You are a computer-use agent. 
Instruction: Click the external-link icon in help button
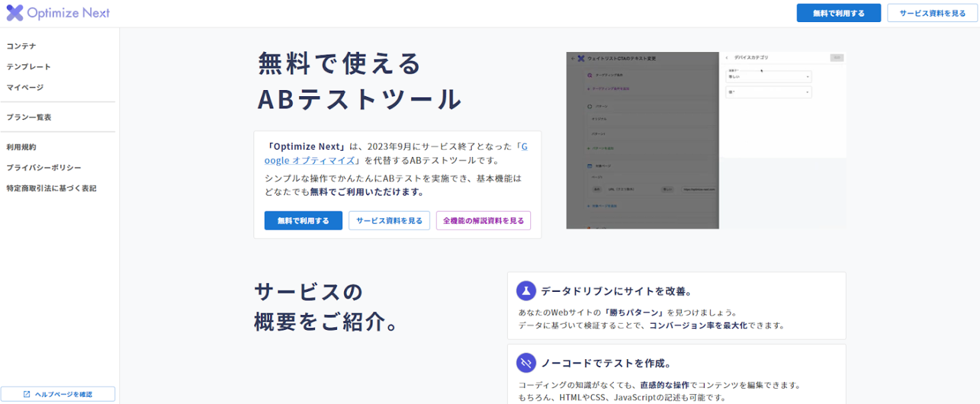click(27, 394)
